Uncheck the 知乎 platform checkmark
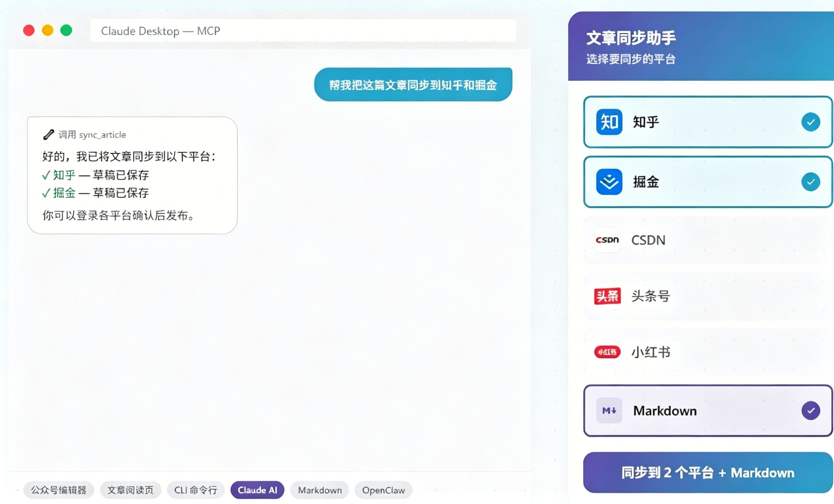The height and width of the screenshot is (504, 834). [811, 122]
